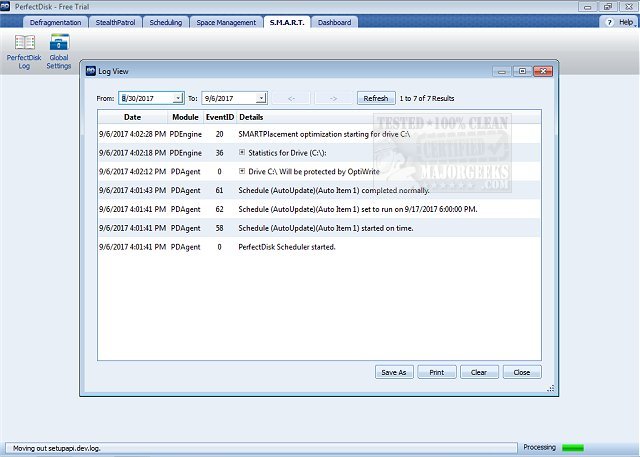Open the PerfectDisk Log icon

(24, 52)
